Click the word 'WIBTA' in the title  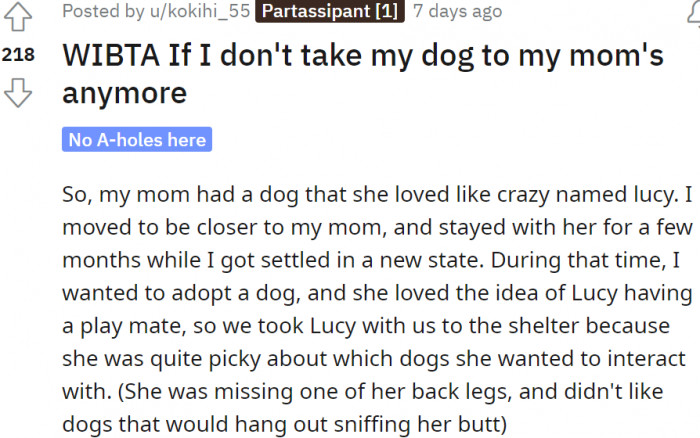click(x=111, y=55)
